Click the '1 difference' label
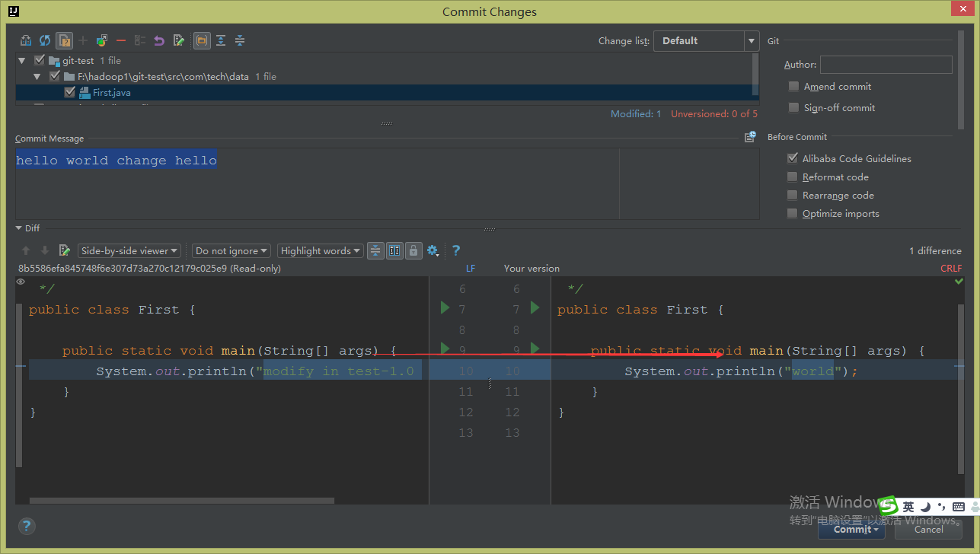Image resolution: width=980 pixels, height=554 pixels. 935,250
